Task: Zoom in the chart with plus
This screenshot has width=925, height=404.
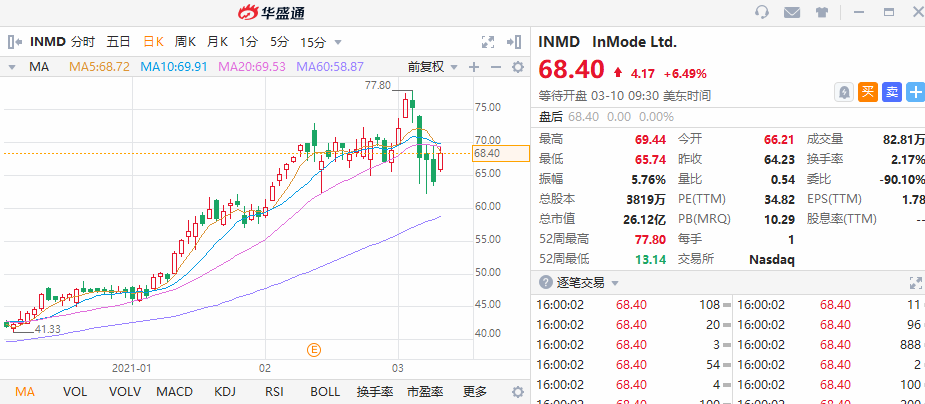Action: tap(474, 67)
